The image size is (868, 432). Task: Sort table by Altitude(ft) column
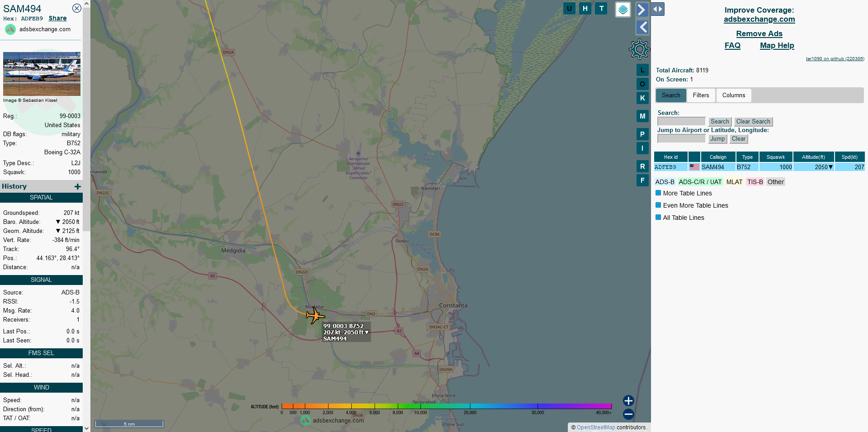coord(813,157)
